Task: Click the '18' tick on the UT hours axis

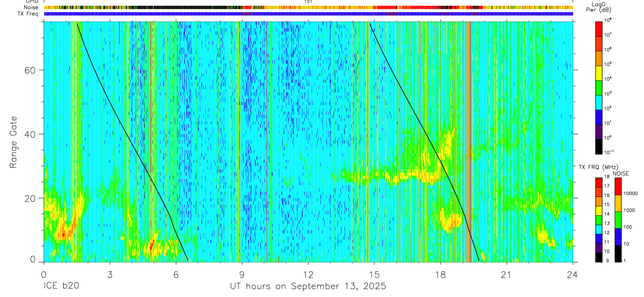Action: [441, 274]
